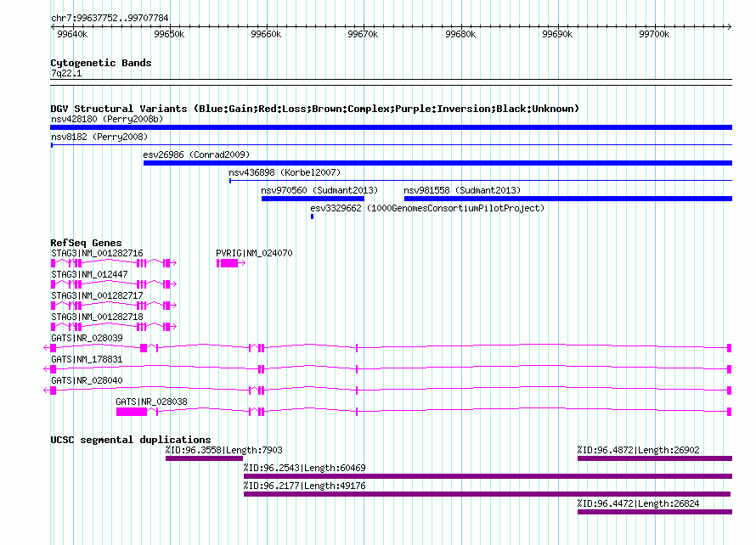The image size is (756, 545).
Task: Open the %ID:96.4872|Length:26902 label
Action: tap(638, 450)
